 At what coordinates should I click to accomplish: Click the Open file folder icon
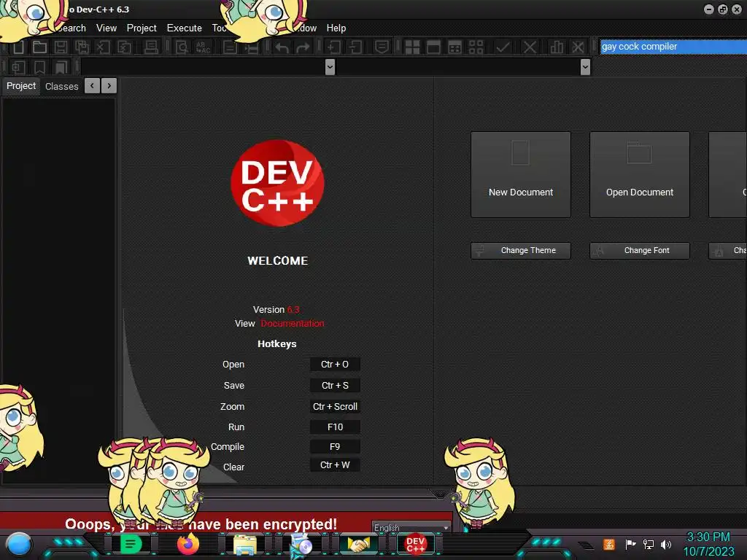coord(39,47)
